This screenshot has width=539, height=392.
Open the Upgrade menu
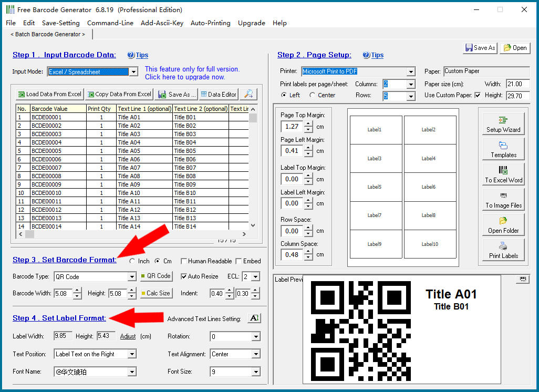tap(251, 23)
